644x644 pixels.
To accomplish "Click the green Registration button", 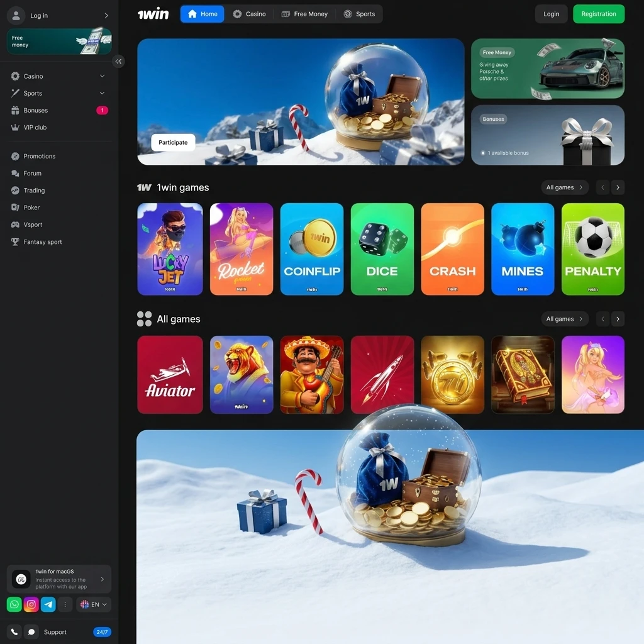I will click(x=598, y=14).
